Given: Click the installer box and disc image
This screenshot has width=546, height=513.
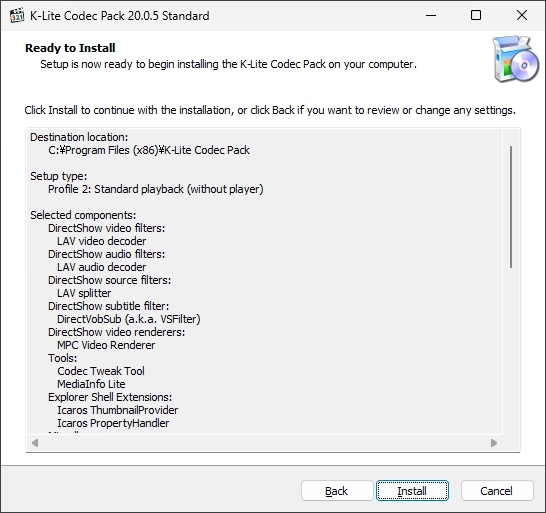Looking at the screenshot, I should click(515, 59).
